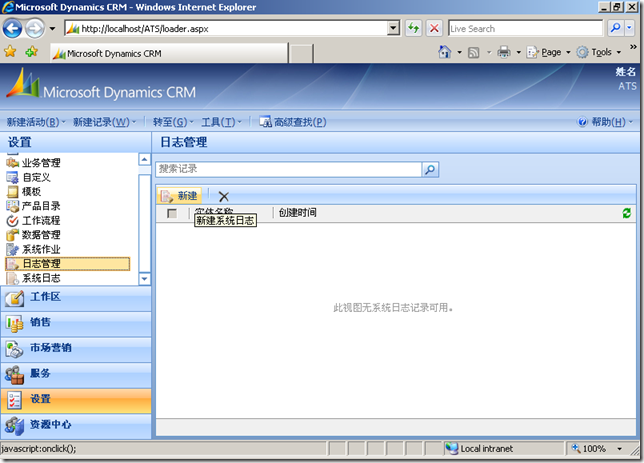Click the Refresh page icon

413,29
